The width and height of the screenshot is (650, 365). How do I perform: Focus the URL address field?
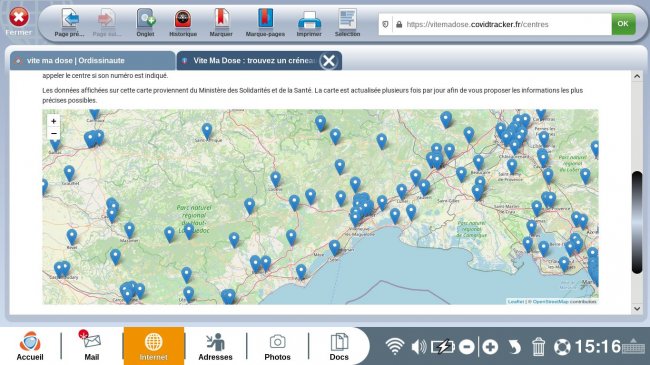(502, 24)
